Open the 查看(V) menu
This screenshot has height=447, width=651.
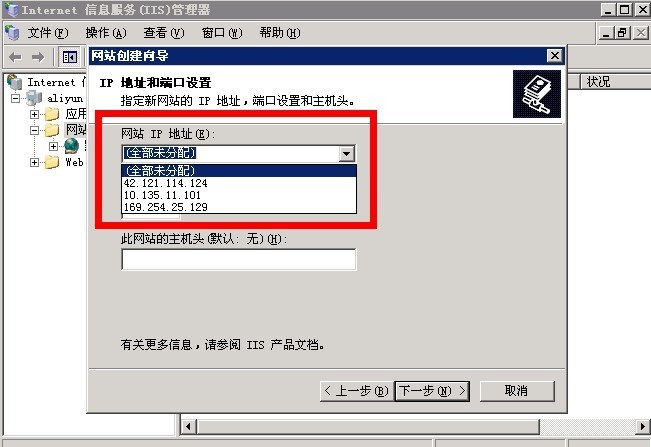coord(164,32)
